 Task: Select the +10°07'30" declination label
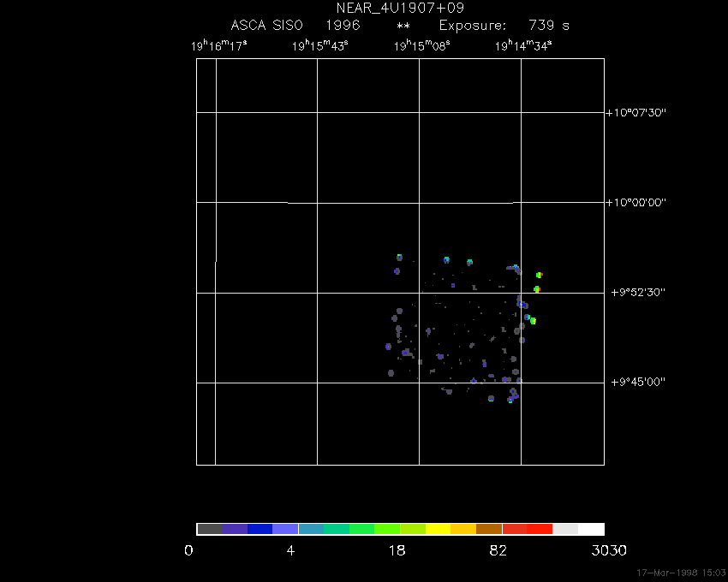636,112
